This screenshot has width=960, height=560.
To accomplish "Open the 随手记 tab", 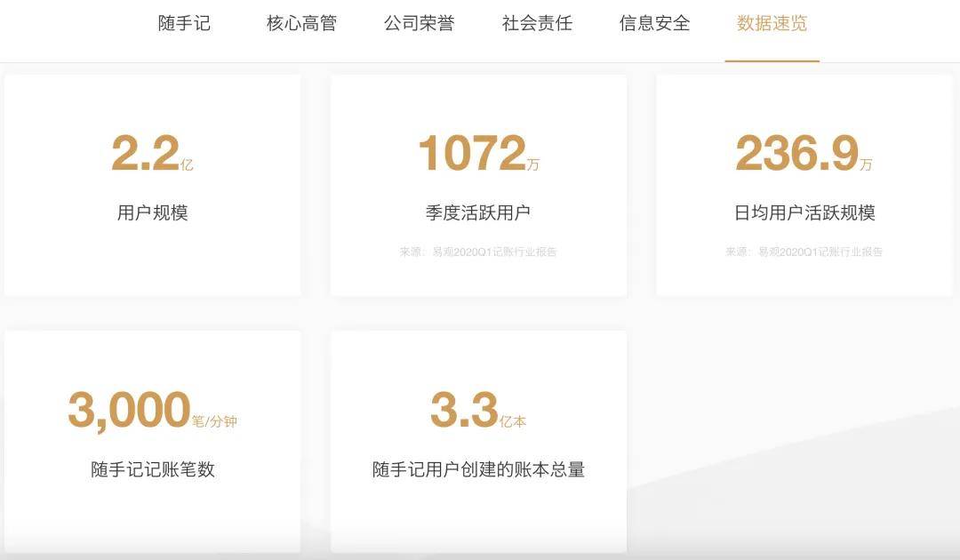I will point(184,24).
